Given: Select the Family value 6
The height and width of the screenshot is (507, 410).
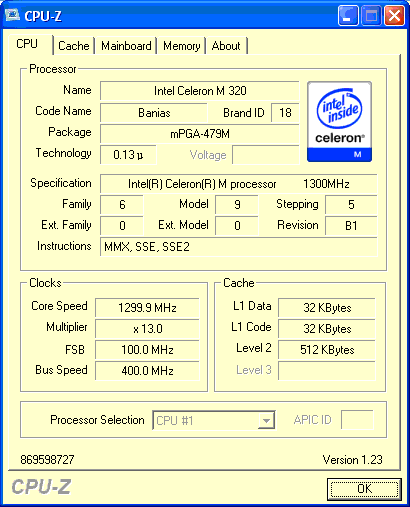Looking at the screenshot, I should coord(122,204).
